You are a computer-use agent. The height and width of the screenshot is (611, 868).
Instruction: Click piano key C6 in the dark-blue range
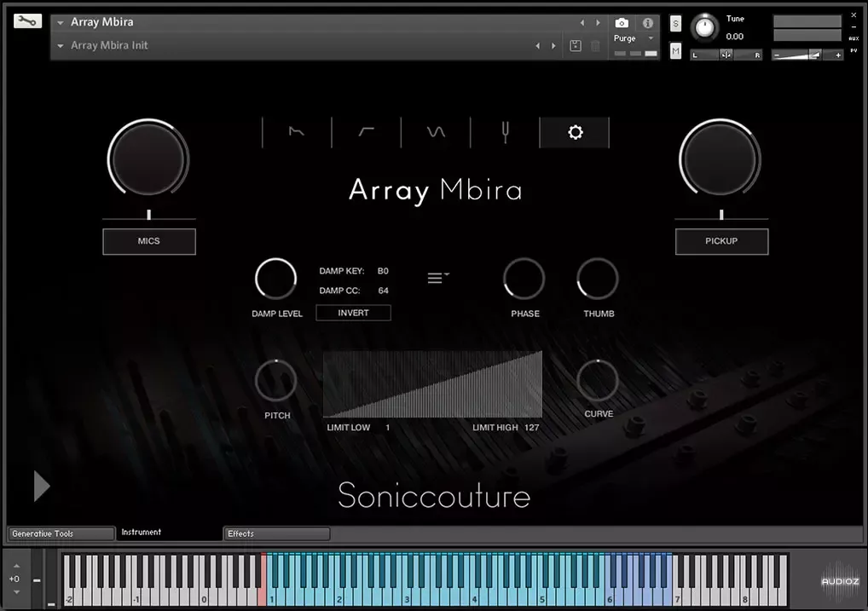(x=610, y=597)
